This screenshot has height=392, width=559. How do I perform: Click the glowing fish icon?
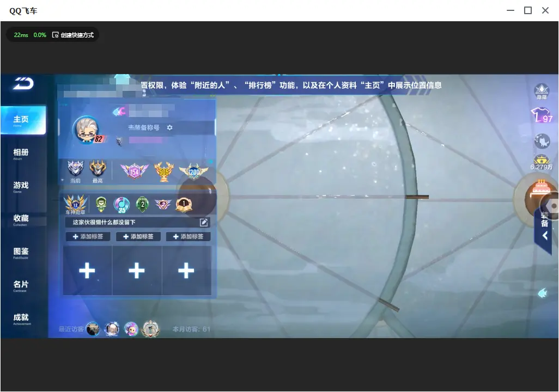click(542, 293)
